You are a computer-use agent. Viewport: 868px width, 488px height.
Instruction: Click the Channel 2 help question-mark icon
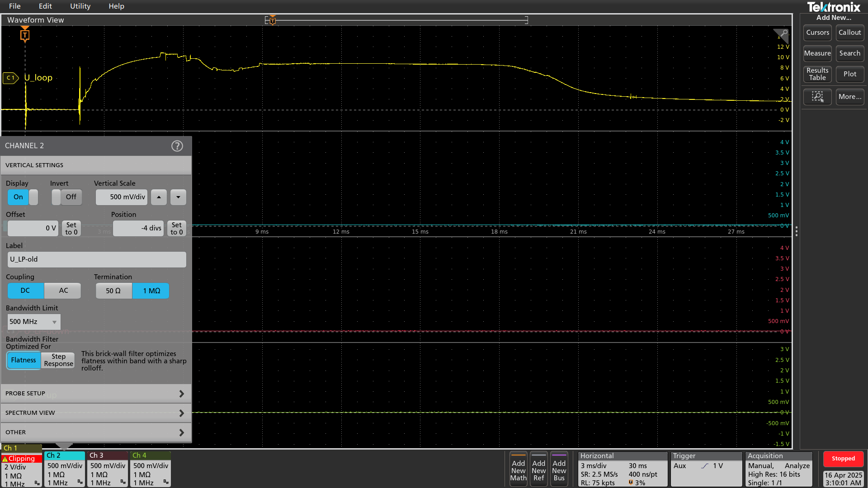coord(177,146)
